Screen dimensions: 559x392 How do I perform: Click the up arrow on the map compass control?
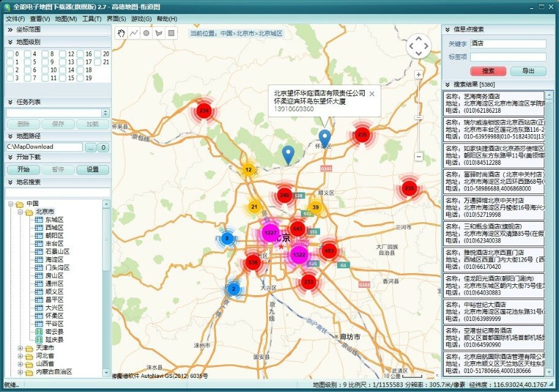(418, 38)
